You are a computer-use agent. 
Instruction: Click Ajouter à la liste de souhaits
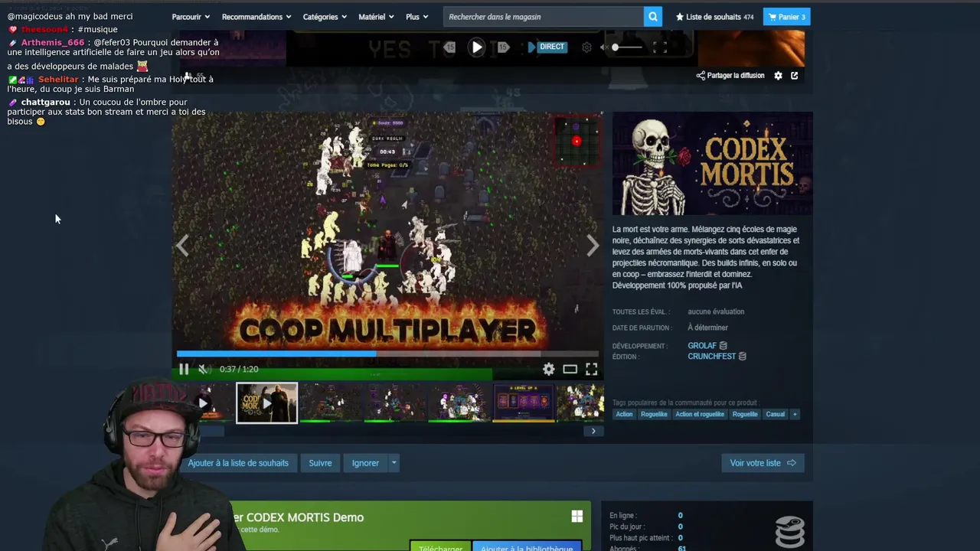[x=238, y=463]
